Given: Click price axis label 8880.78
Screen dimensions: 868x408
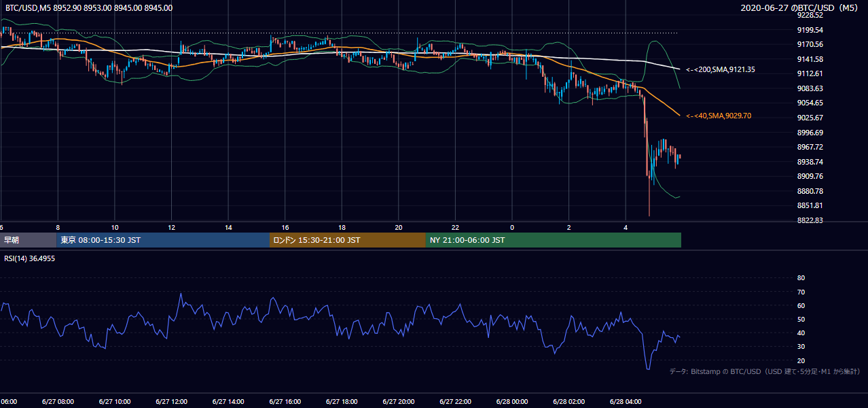Looking at the screenshot, I should click(810, 191).
